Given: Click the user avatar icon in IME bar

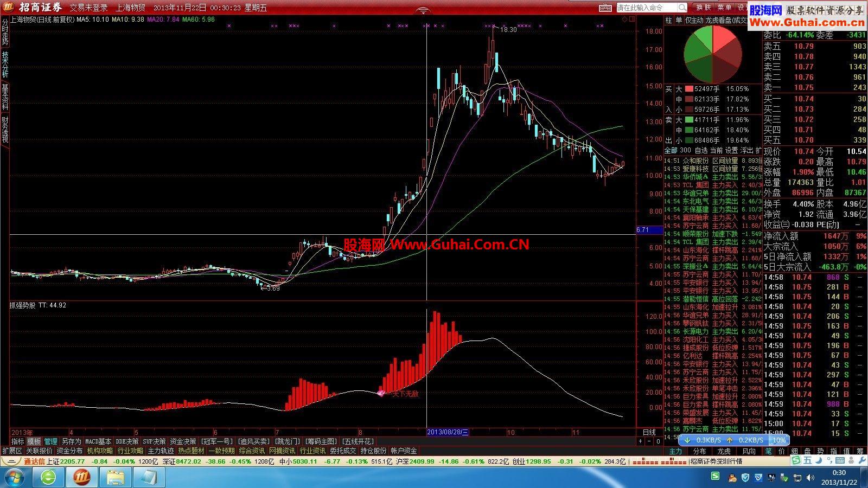Looking at the screenshot, I should pos(850,460).
